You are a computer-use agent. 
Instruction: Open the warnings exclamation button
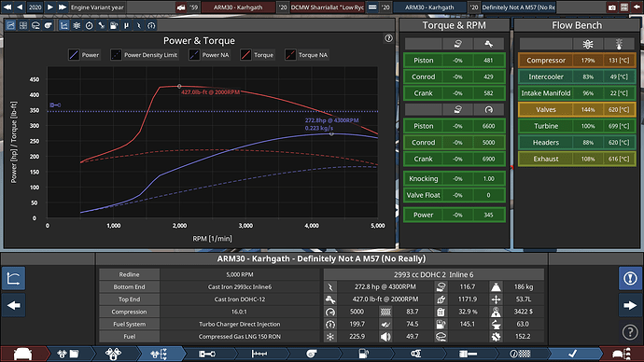(630, 278)
